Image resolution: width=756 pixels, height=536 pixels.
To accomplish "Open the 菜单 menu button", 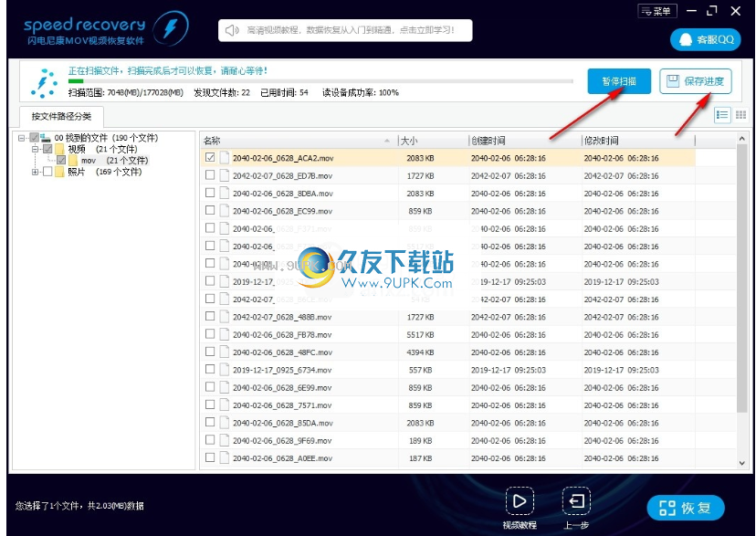I will tap(657, 11).
